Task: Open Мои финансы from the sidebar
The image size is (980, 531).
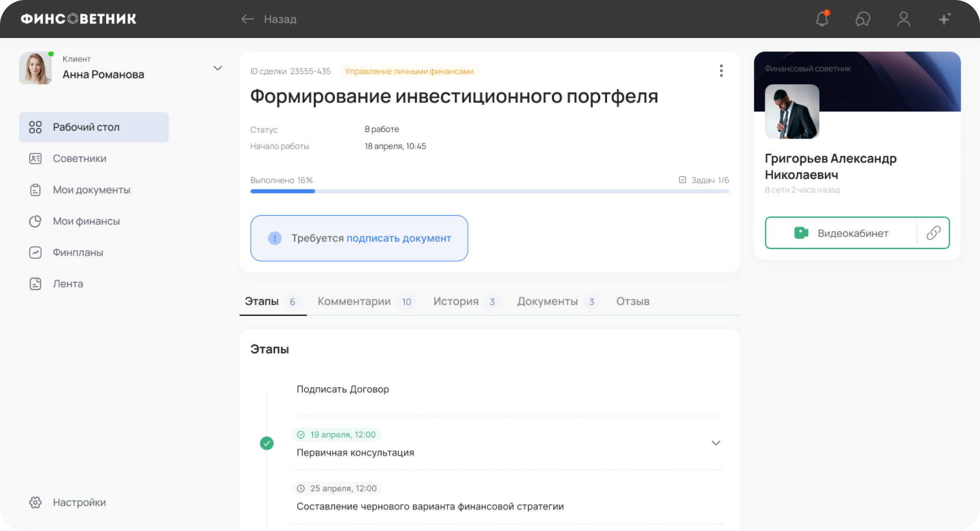Action: click(x=85, y=221)
